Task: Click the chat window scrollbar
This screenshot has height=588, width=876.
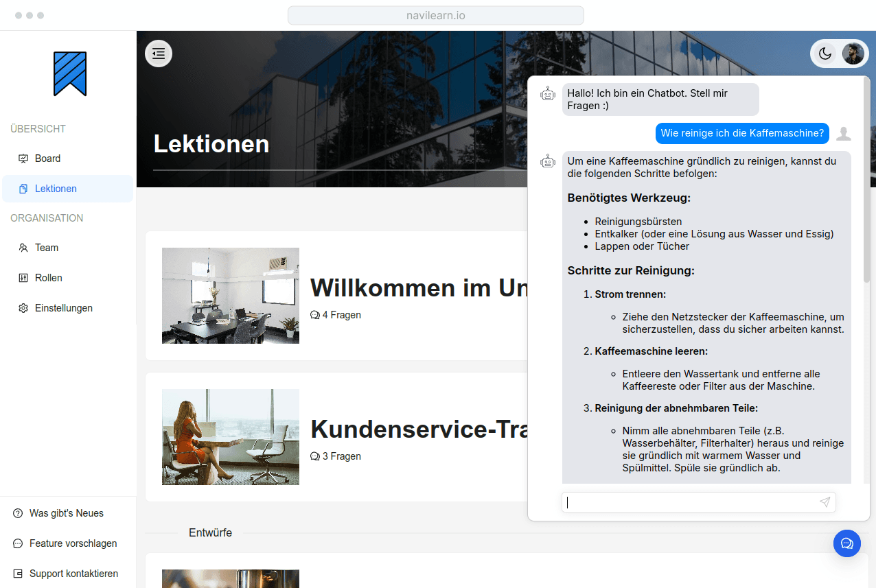Action: [866, 185]
